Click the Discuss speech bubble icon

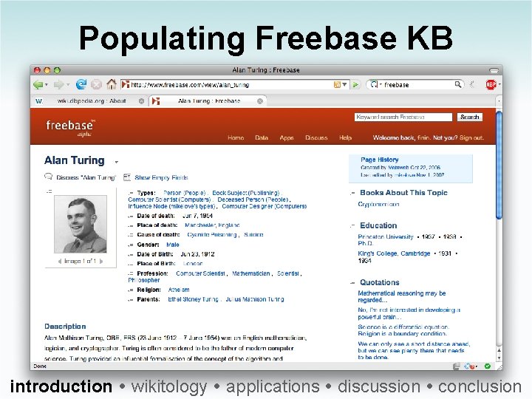pos(48,177)
